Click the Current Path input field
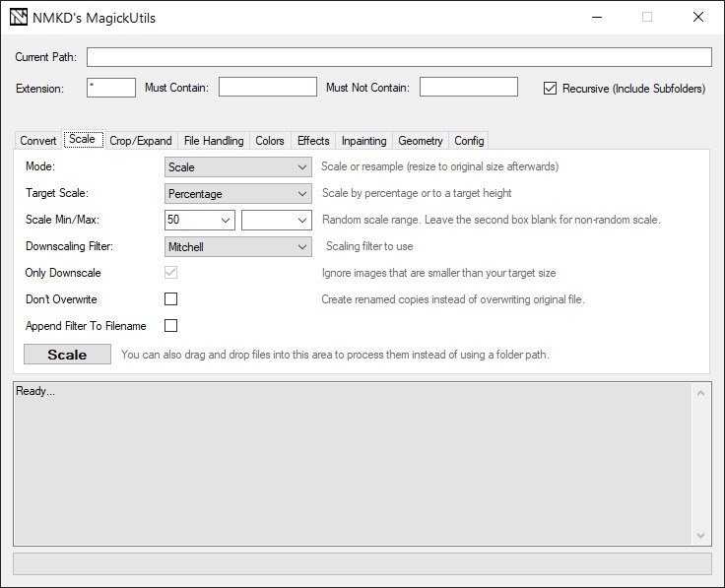This screenshot has width=725, height=588. pyautogui.click(x=399, y=57)
